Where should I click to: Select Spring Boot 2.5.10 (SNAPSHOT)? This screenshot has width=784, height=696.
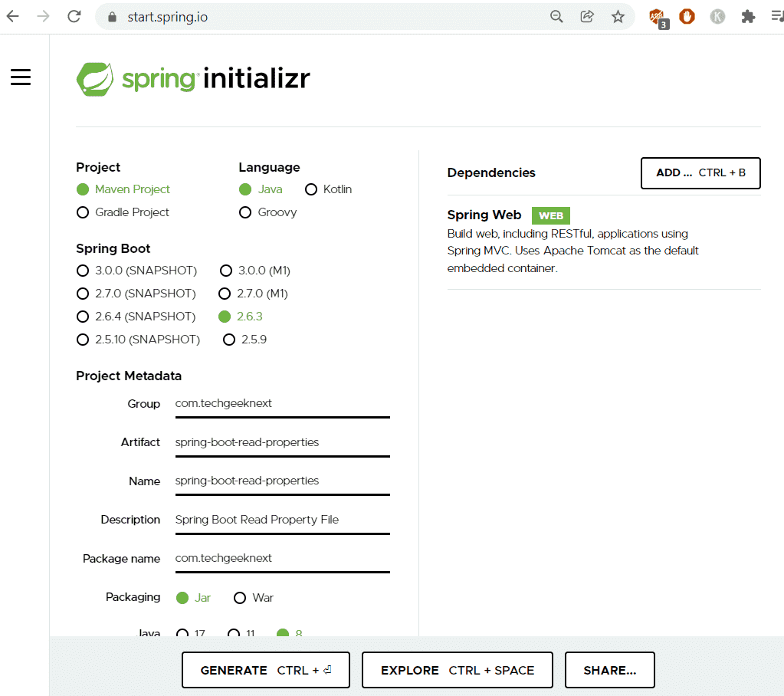(138, 340)
